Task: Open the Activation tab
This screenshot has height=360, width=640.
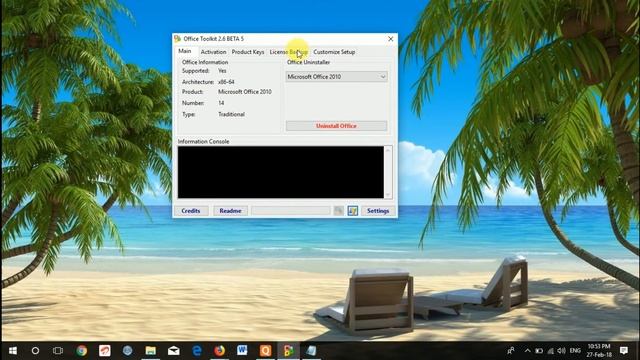Action: (213, 52)
